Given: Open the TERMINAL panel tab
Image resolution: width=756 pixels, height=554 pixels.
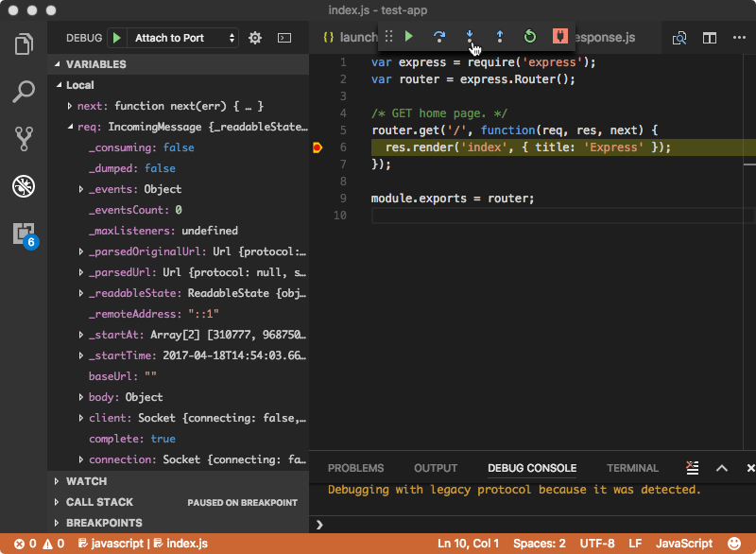Looking at the screenshot, I should (x=632, y=468).
